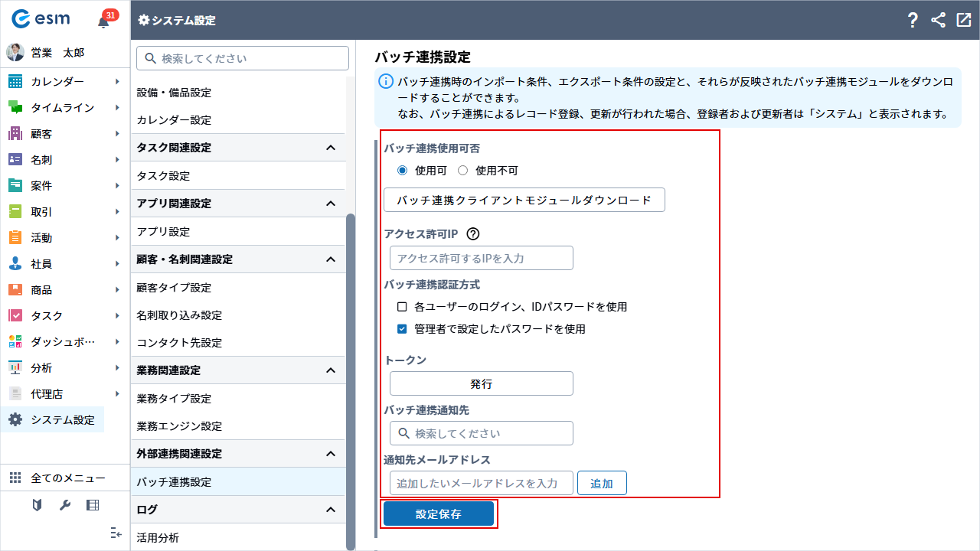Collapse the sidebar with bottom arrow icon
The image size is (980, 551).
[116, 533]
